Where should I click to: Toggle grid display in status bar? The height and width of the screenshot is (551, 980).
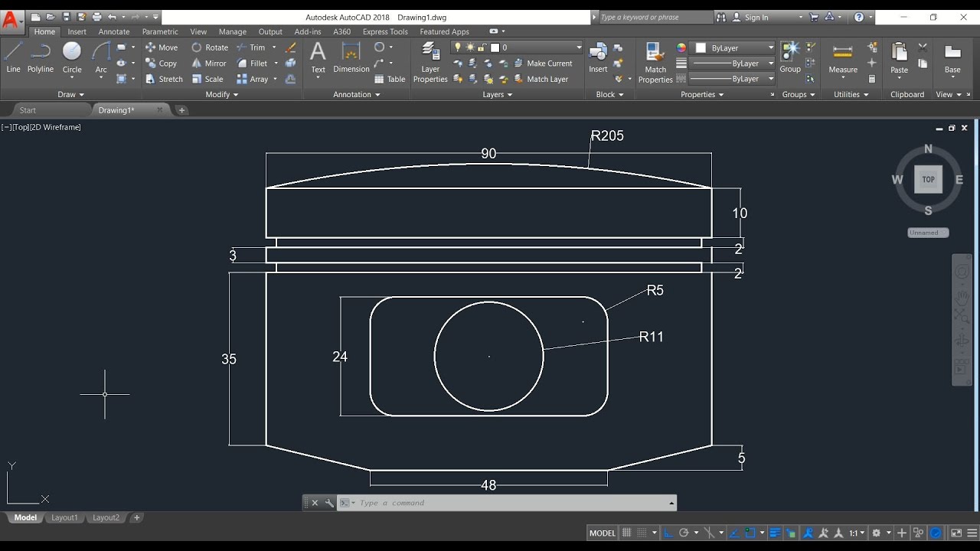[x=627, y=533]
